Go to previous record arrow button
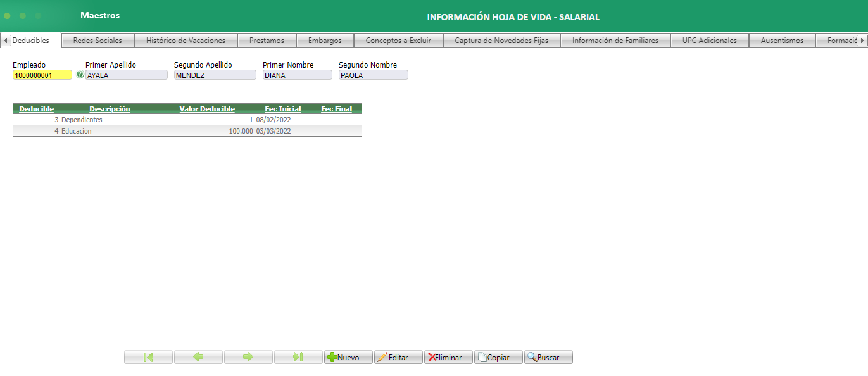Viewport: 868px width, 376px height. tap(198, 357)
